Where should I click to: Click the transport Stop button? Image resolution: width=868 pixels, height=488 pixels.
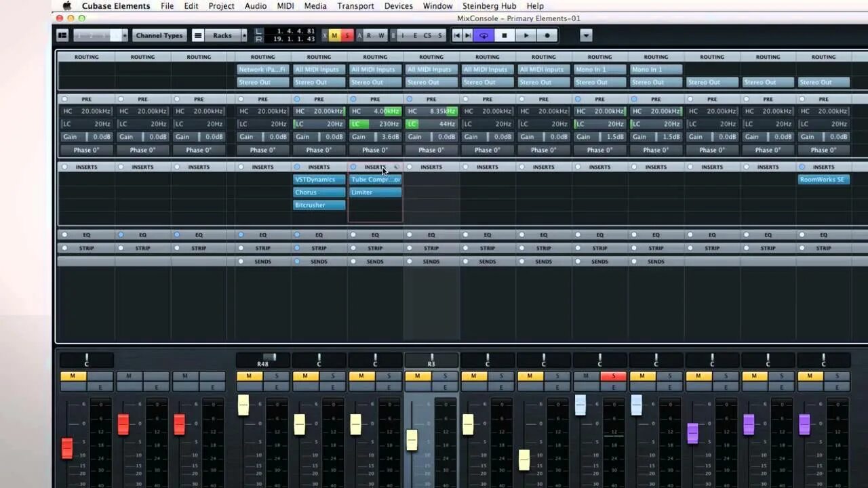pyautogui.click(x=505, y=35)
